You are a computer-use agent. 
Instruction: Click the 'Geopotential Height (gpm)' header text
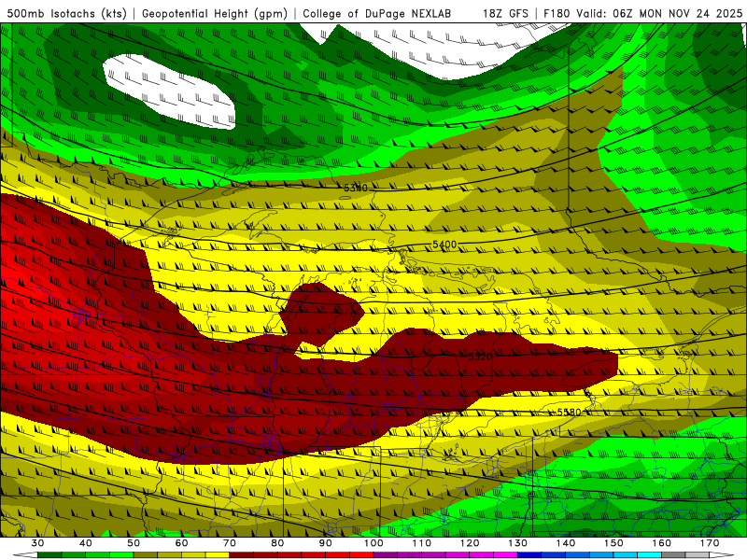(x=215, y=13)
